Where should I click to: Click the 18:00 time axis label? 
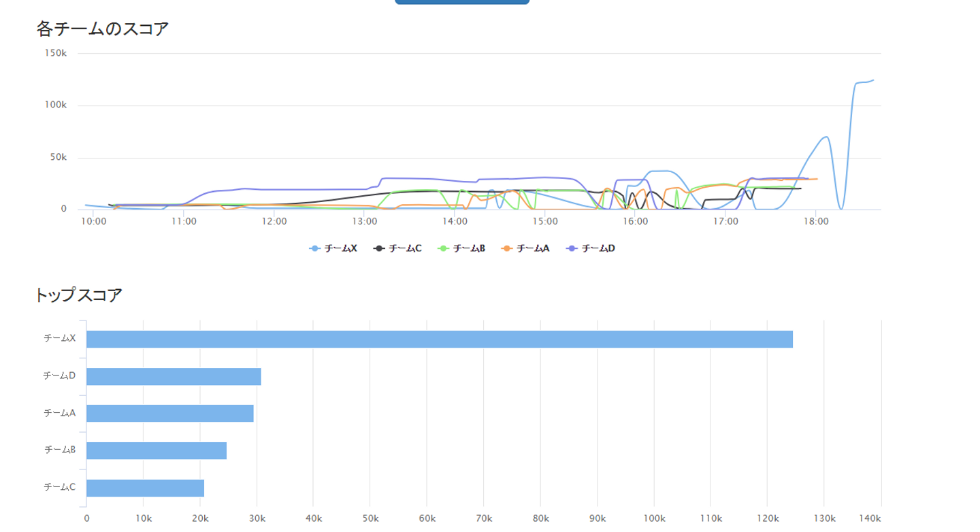815,221
